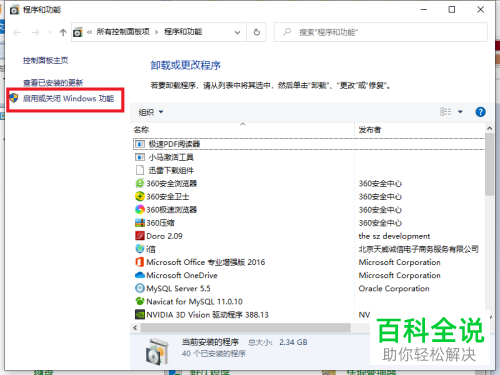
Task: Open the 组织 dropdown menu
Action: [151, 112]
